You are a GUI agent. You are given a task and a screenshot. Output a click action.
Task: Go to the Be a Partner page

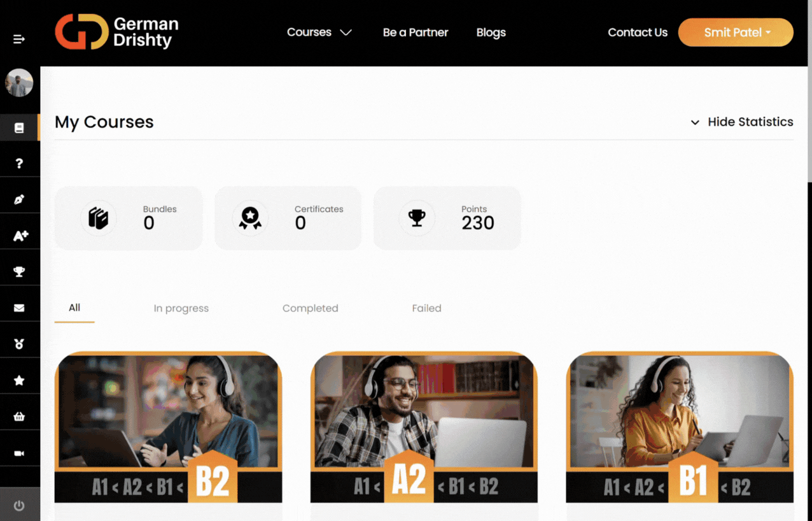(416, 32)
